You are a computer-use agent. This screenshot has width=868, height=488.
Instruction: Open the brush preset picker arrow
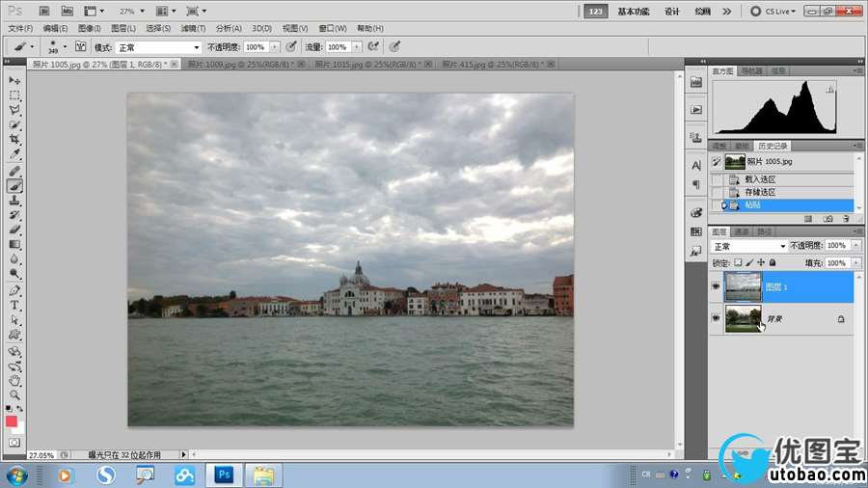pos(65,46)
